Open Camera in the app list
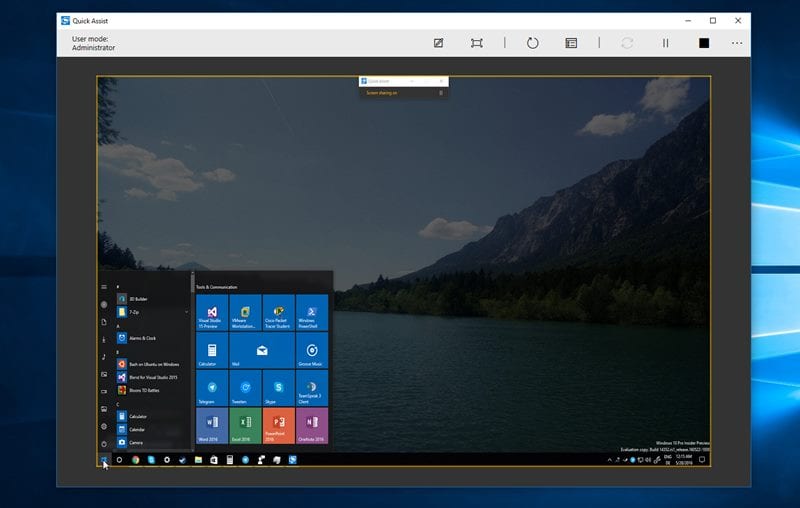The height and width of the screenshot is (508, 800). click(152, 442)
